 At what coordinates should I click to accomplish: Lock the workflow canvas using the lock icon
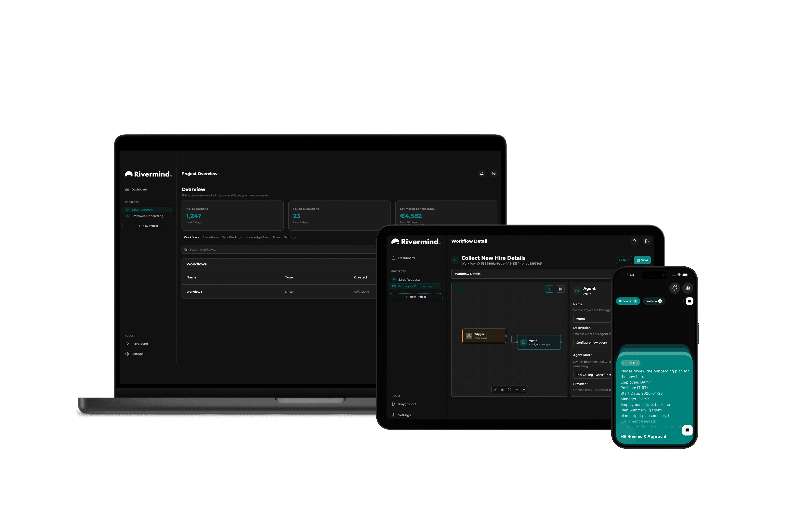coord(503,389)
